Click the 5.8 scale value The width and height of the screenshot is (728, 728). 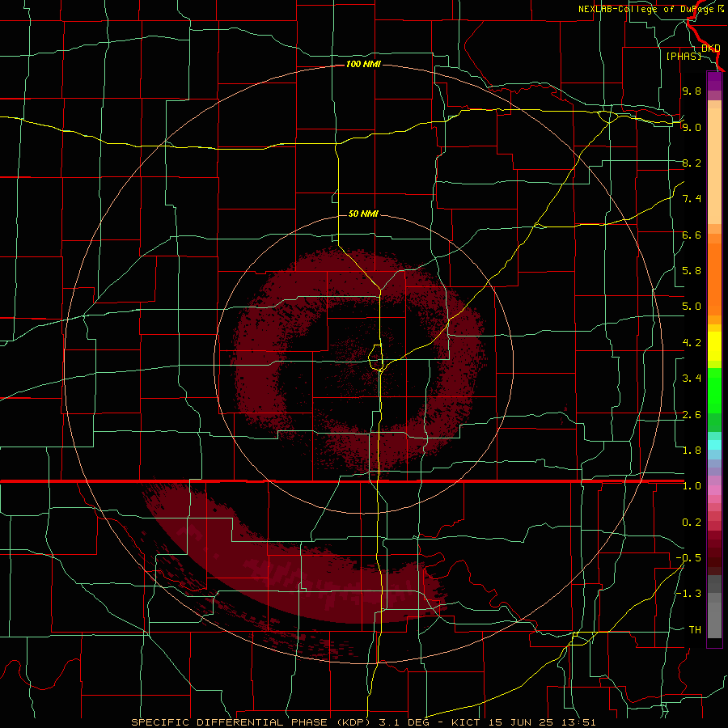point(692,271)
